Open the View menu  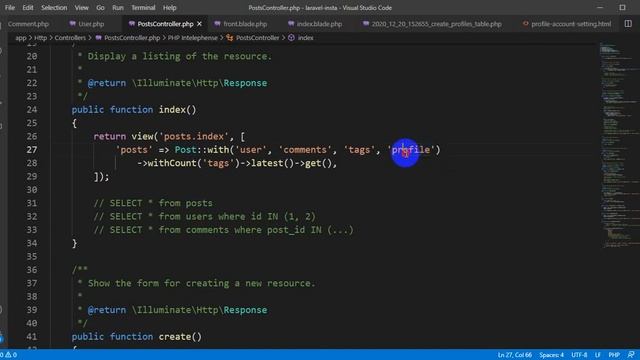[x=81, y=8]
